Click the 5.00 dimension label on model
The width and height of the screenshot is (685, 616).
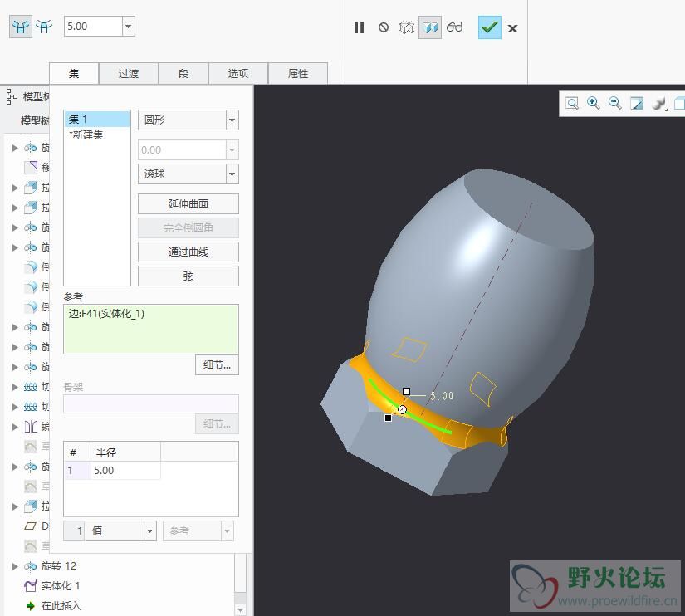tap(442, 396)
